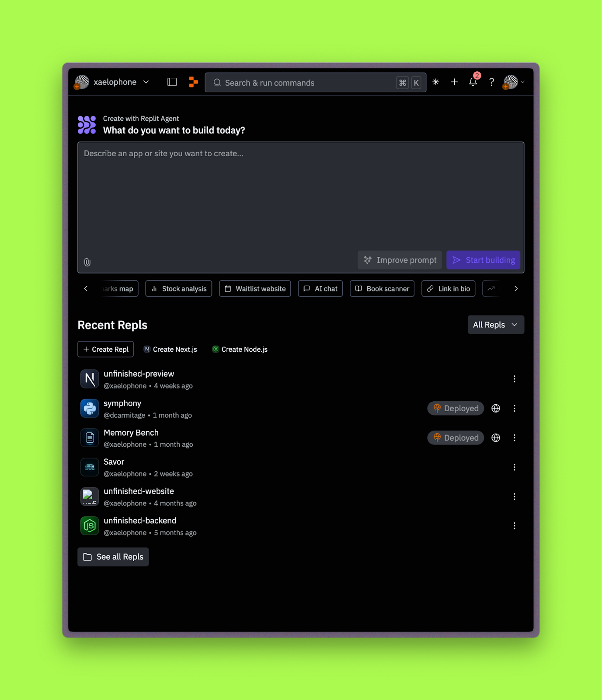Screen dimensions: 602x700
Task: Attach a file with the paperclip icon
Action: coord(87,262)
